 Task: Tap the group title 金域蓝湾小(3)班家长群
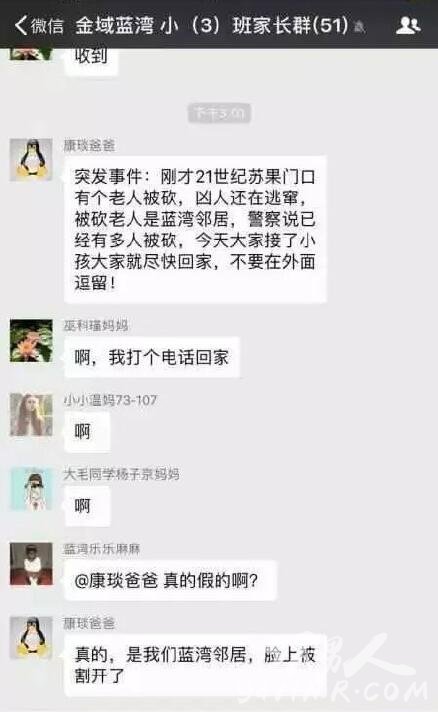[x=212, y=25]
